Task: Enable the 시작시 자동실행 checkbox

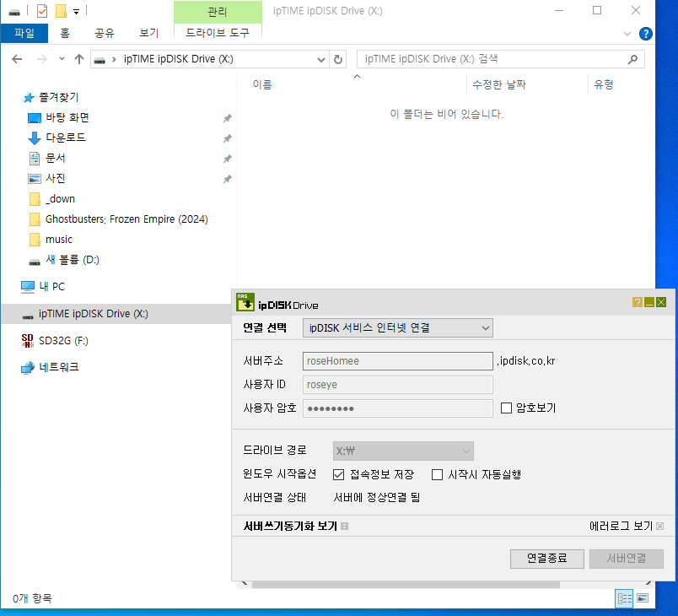Action: coord(437,474)
